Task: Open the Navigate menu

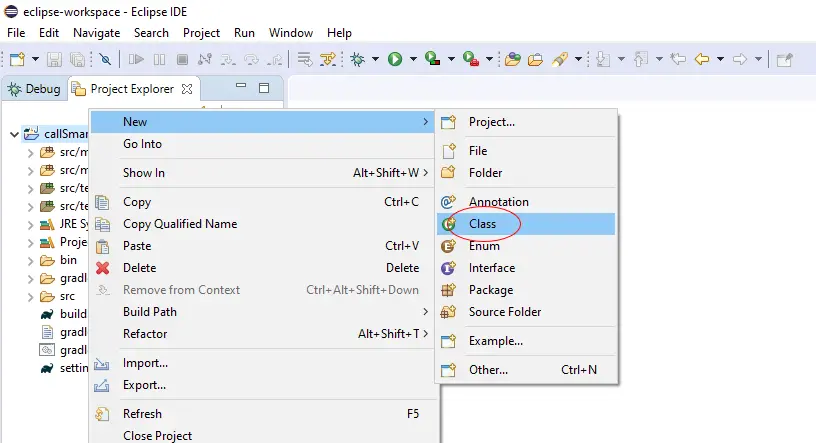Action: point(96,33)
